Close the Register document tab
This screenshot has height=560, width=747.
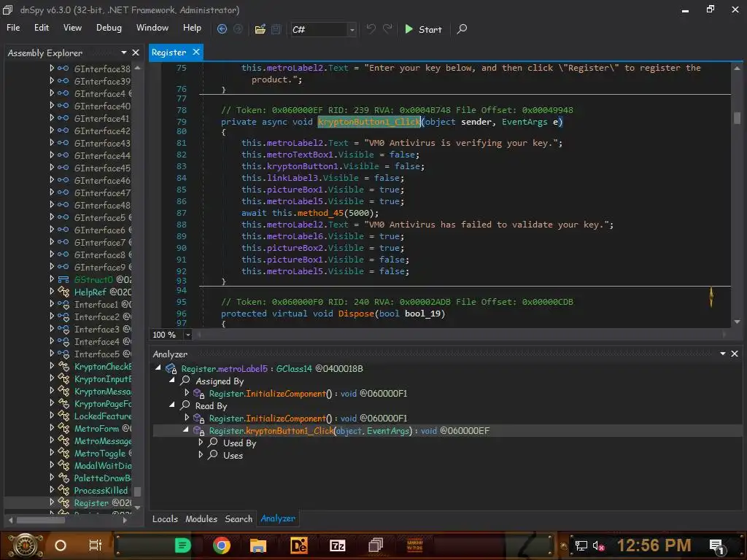[196, 52]
